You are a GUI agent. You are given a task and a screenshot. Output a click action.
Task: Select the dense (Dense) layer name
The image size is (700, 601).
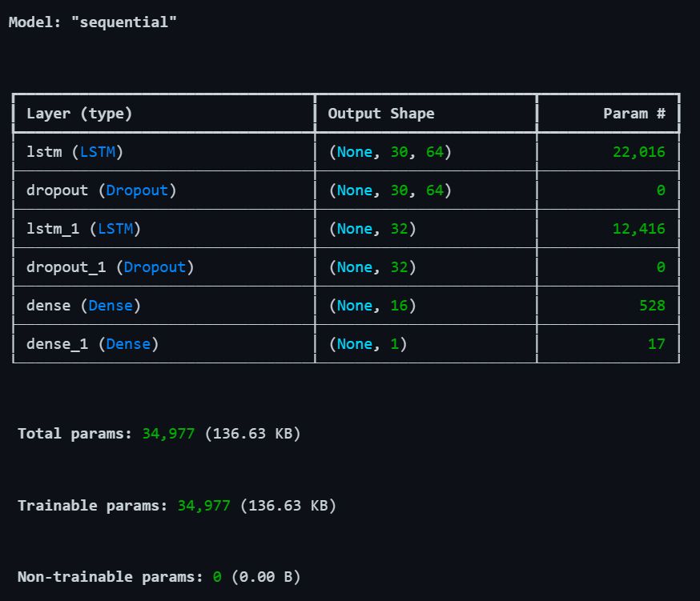click(x=83, y=306)
